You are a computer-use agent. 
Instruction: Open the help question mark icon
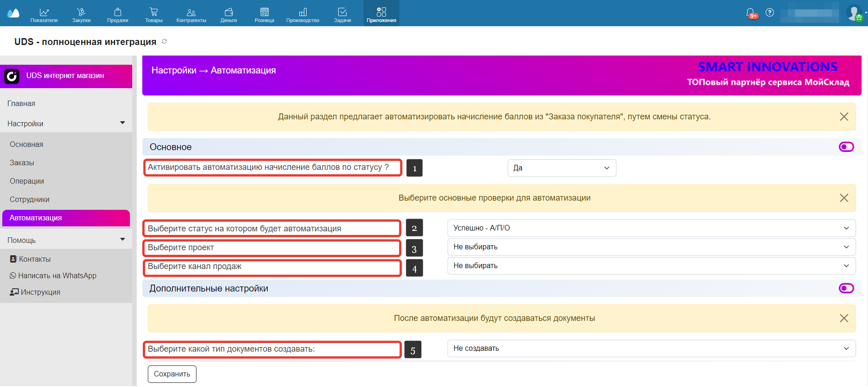click(x=770, y=12)
